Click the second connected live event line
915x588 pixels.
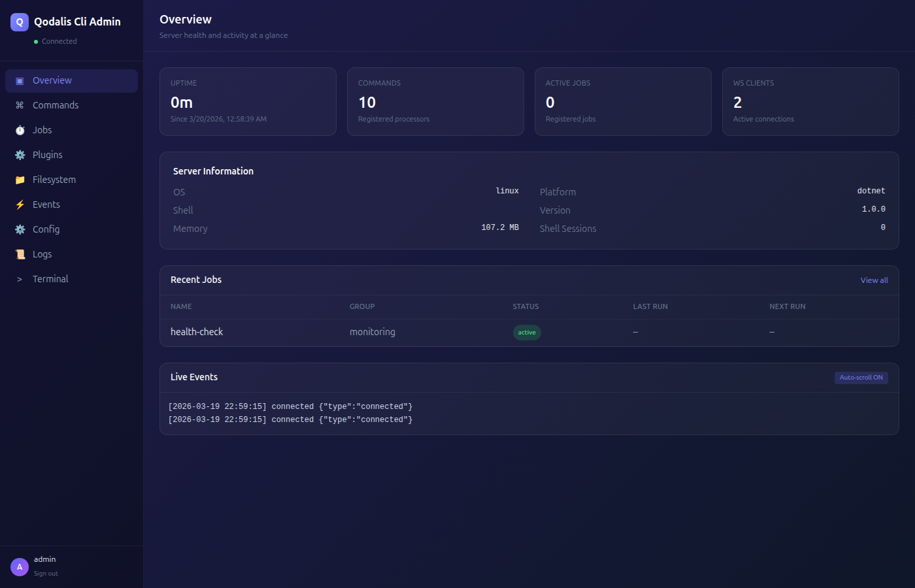click(x=290, y=419)
